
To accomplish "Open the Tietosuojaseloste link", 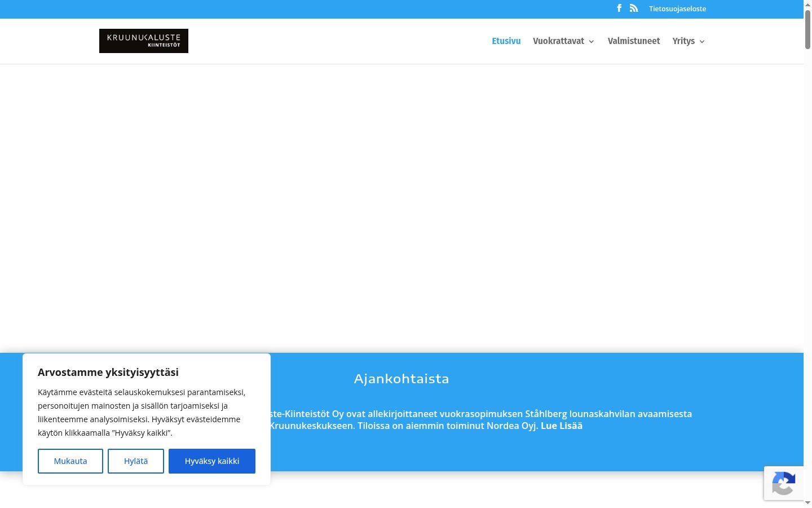I will pos(677,9).
